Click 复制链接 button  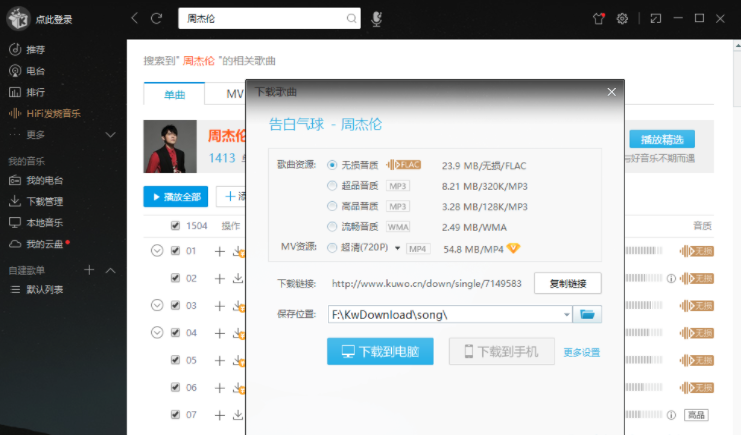pyautogui.click(x=568, y=283)
